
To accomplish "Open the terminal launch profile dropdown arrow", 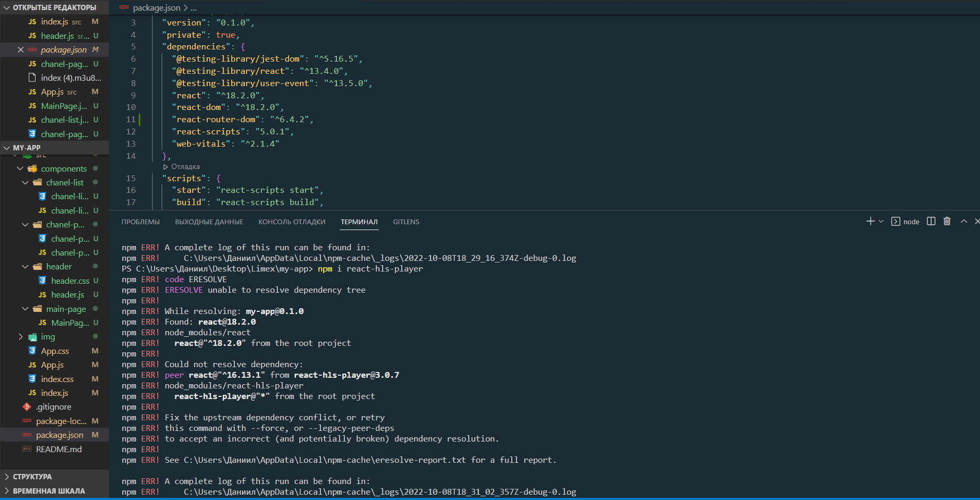I will pyautogui.click(x=881, y=222).
